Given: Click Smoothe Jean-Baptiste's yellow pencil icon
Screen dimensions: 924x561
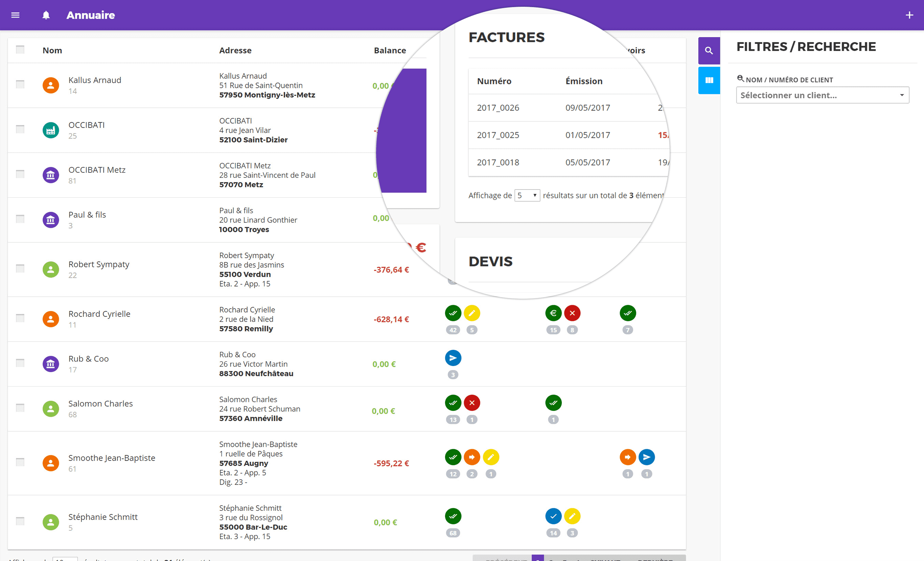Looking at the screenshot, I should pyautogui.click(x=491, y=457).
